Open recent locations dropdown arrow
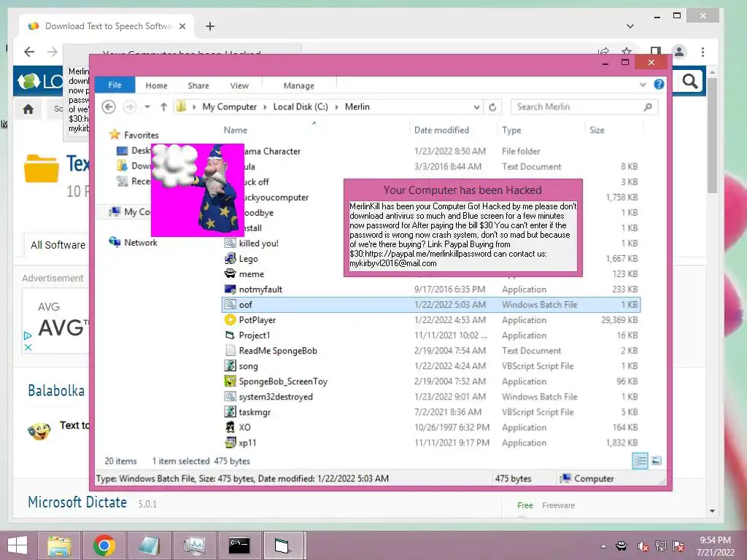Image resolution: width=747 pixels, height=560 pixels. (x=147, y=107)
